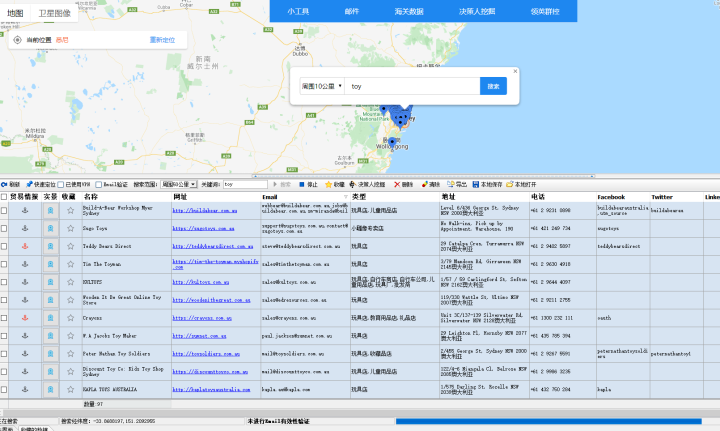Switch map to 卫星图像 view

pos(55,13)
